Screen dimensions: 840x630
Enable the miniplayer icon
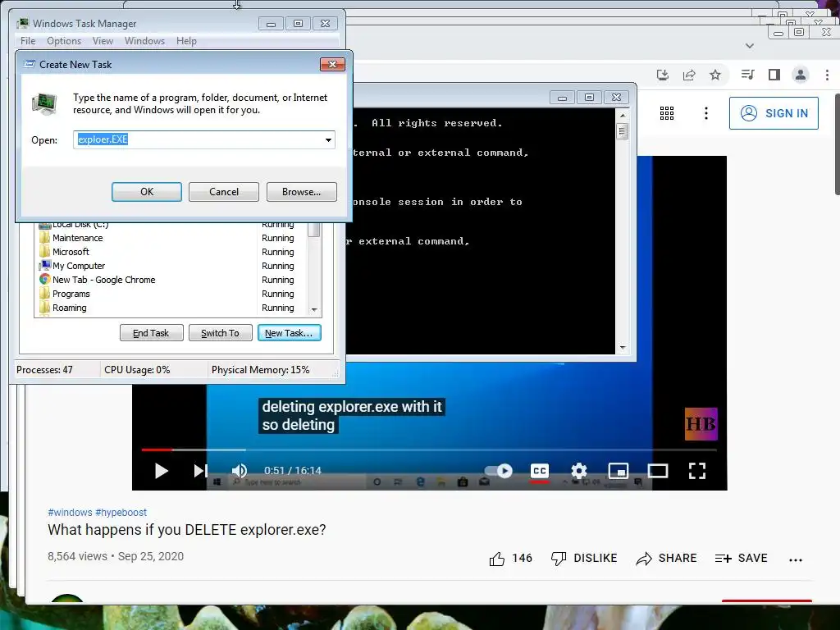(x=619, y=471)
